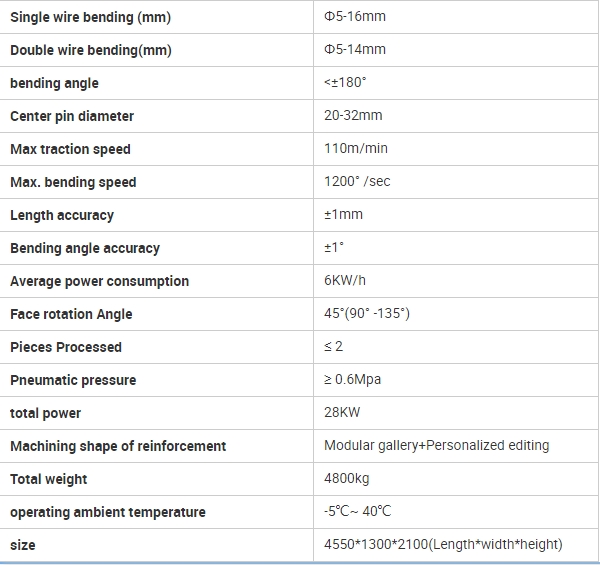Select the "Bending angle accuracy" label
The image size is (600, 565).
(85, 248)
